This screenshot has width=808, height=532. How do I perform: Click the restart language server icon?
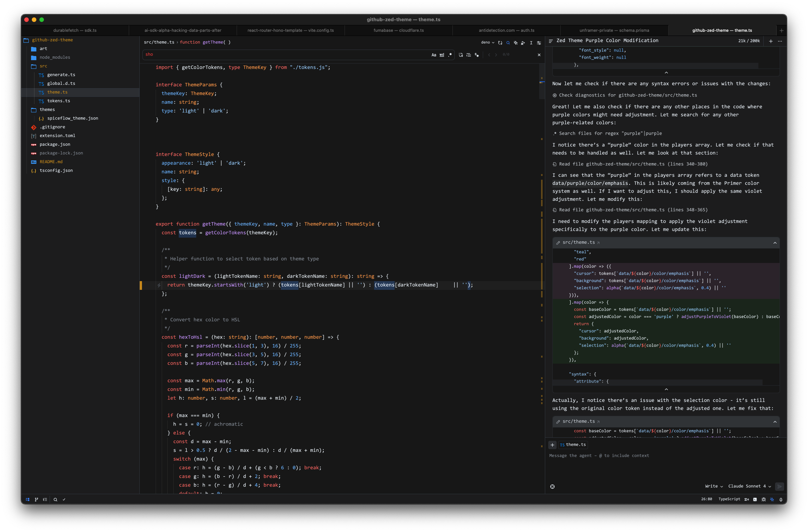coord(500,43)
